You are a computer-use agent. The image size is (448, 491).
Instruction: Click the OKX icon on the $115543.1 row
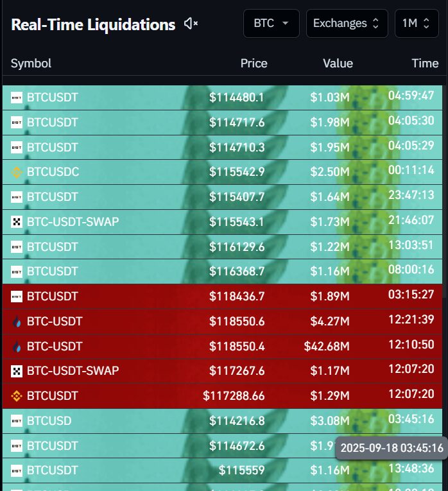coord(17,222)
